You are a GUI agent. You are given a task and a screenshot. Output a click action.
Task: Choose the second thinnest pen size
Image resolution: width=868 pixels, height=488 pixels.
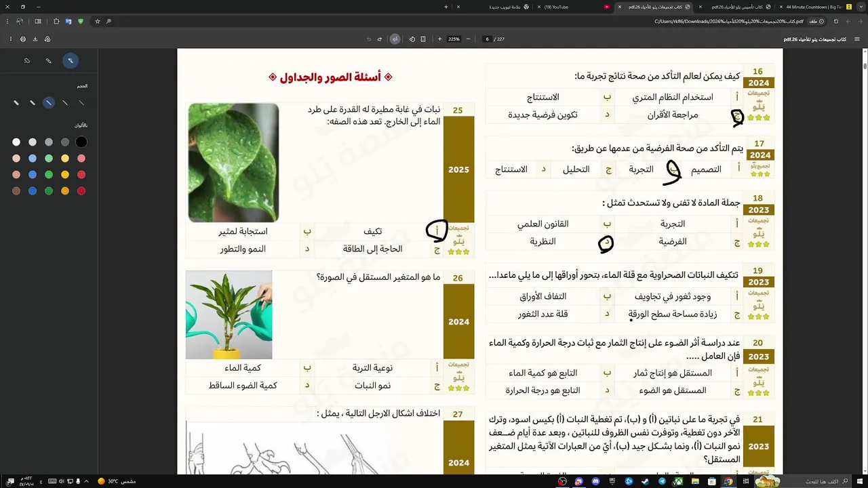pos(65,103)
